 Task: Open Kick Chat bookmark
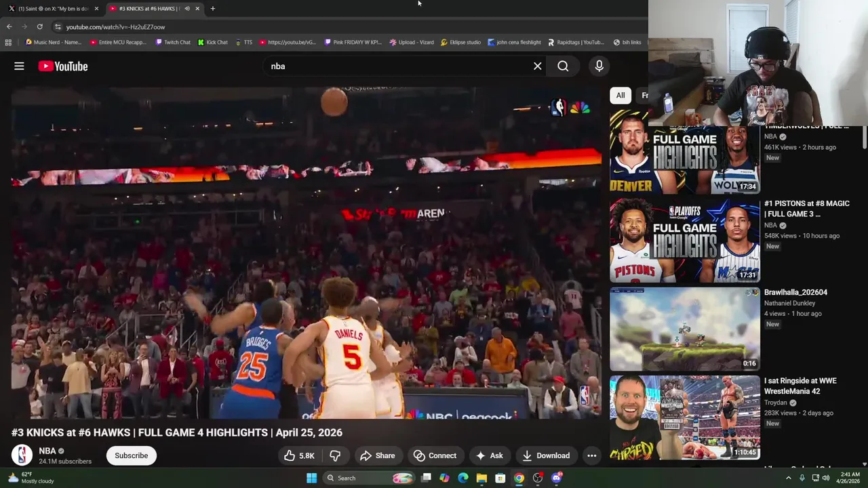click(x=213, y=42)
